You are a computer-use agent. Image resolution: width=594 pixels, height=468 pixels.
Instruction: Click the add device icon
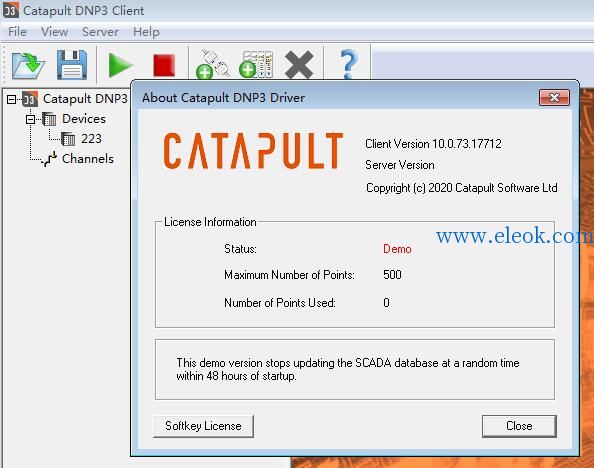[x=256, y=64]
